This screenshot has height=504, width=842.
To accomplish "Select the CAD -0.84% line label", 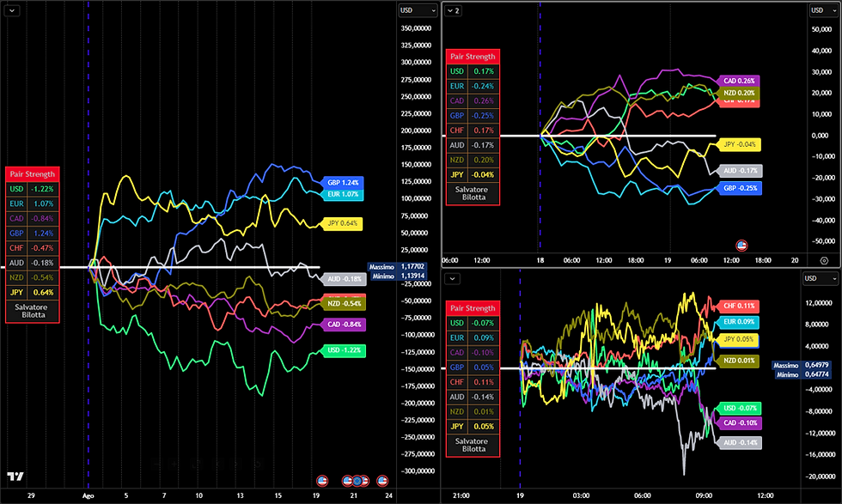I will 345,325.
